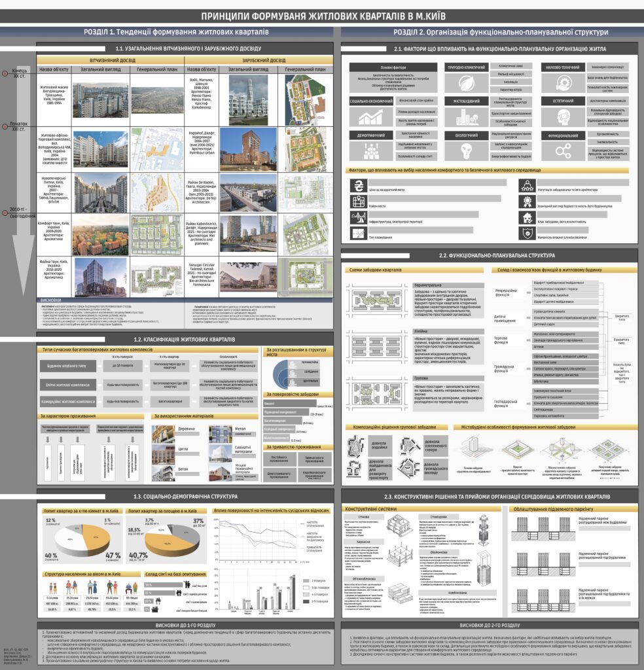644x670 pixels.
Task: Click 'ВИСНОВКИ ДО 2-ГО РОЗДІЛУ' heading
Action: click(490, 625)
